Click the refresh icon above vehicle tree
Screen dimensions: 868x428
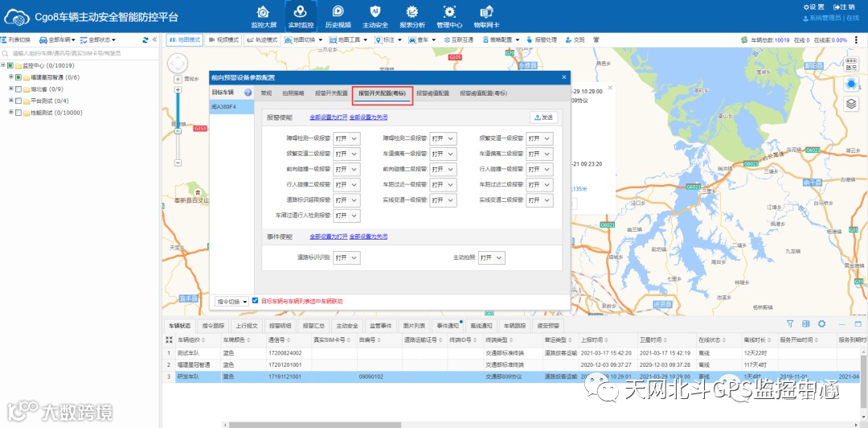[x=145, y=40]
